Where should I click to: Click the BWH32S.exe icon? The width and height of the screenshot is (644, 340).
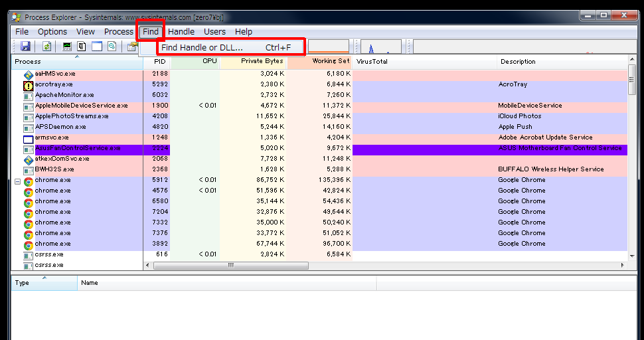[29, 171]
